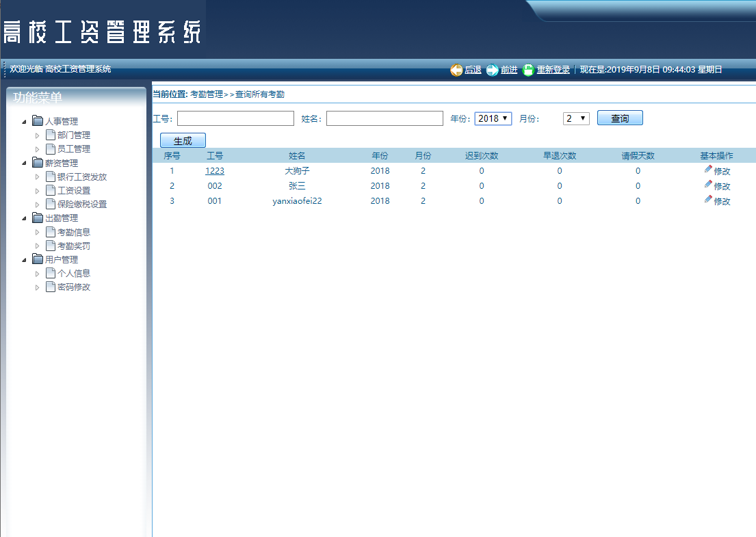
Task: Open the 月份 month dropdown showing 2
Action: click(x=576, y=118)
